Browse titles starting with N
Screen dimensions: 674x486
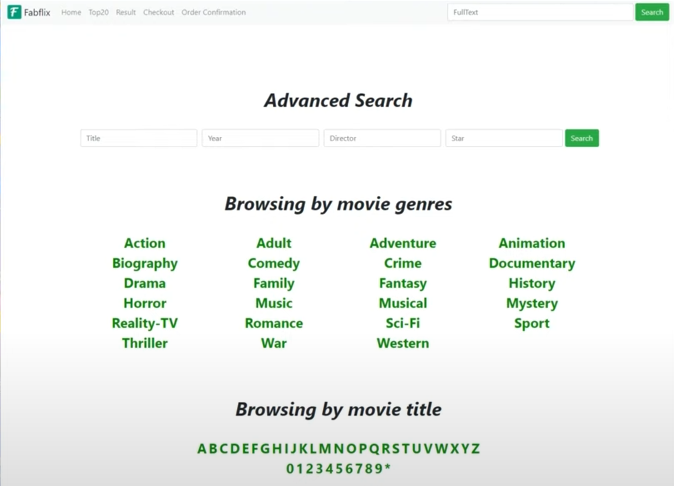point(340,449)
